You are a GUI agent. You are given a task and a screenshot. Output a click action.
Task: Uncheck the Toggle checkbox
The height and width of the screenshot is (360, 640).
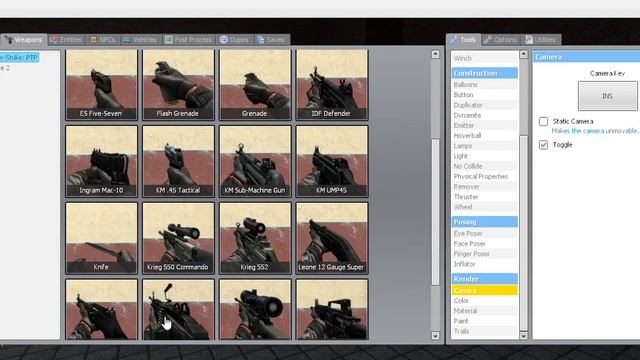point(543,144)
